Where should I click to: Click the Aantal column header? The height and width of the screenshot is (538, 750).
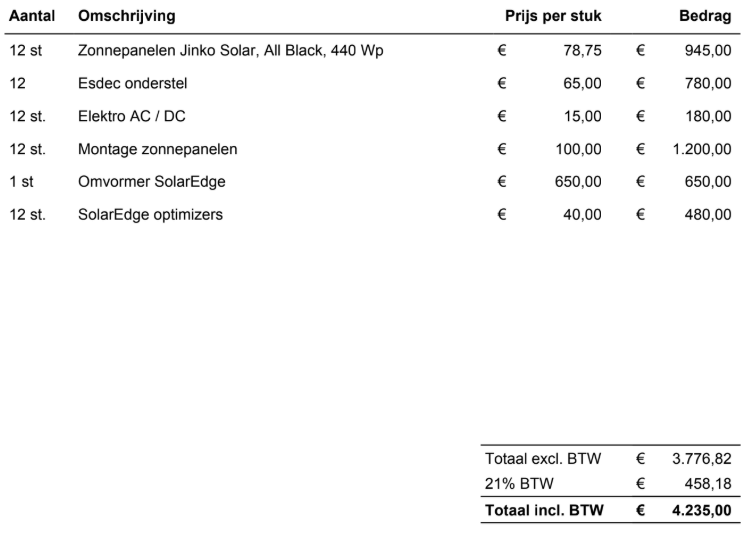pos(31,17)
